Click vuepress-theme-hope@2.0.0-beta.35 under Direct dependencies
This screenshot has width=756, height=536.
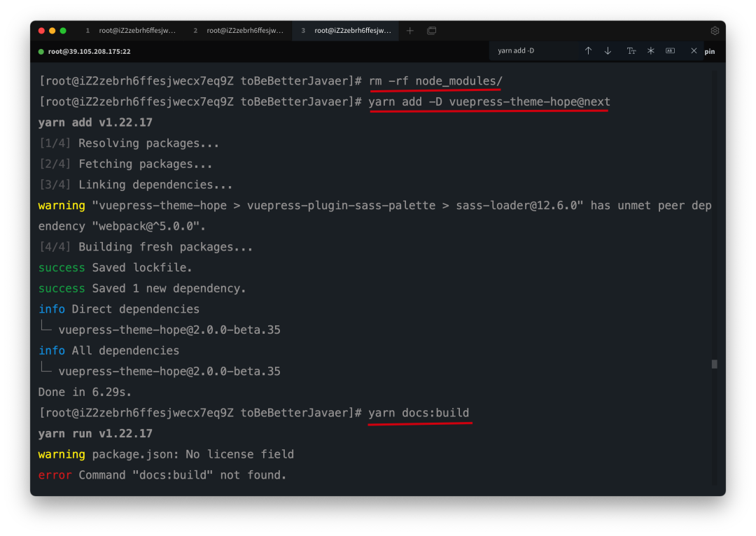(x=169, y=330)
